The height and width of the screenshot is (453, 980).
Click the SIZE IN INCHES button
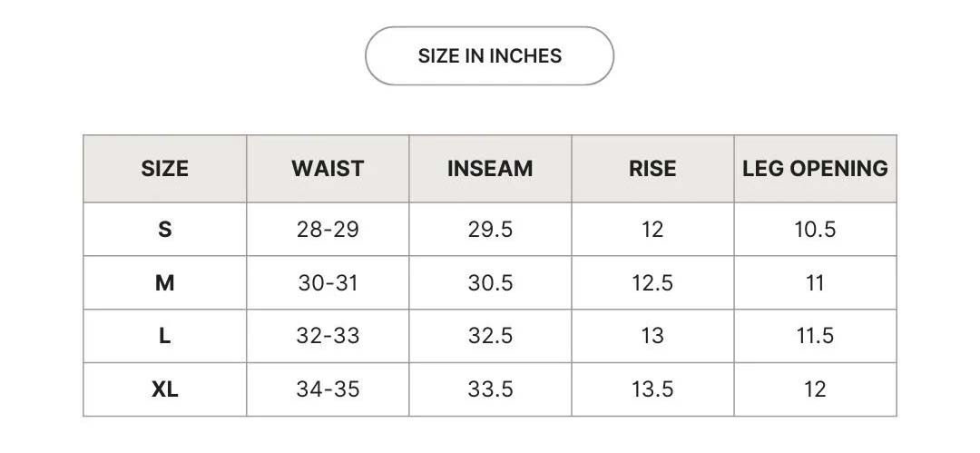(x=489, y=56)
